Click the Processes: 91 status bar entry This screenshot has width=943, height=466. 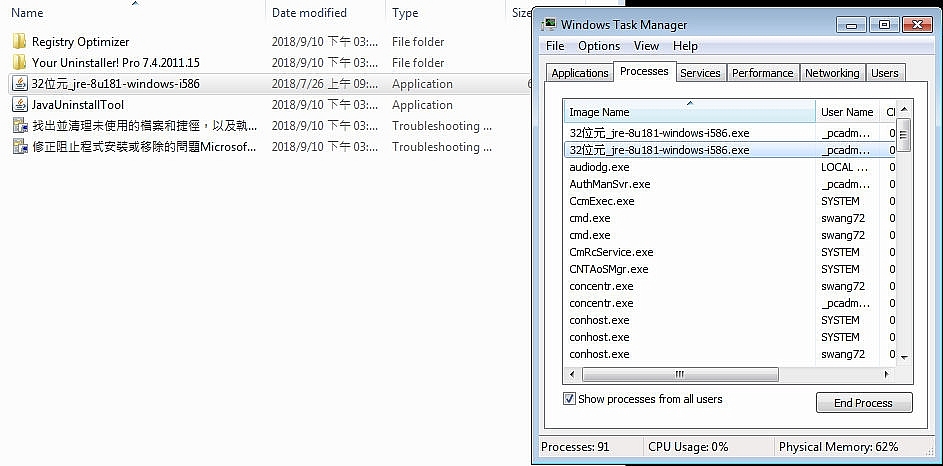pos(575,447)
